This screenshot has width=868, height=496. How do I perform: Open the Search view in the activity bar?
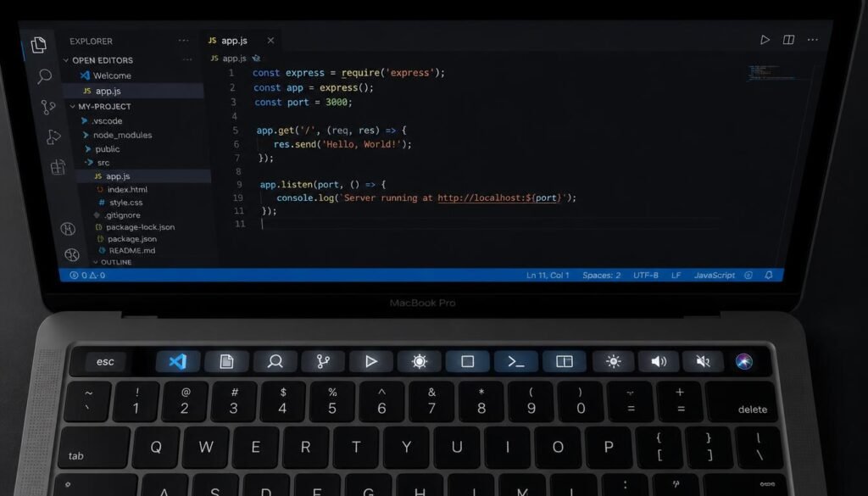point(44,75)
